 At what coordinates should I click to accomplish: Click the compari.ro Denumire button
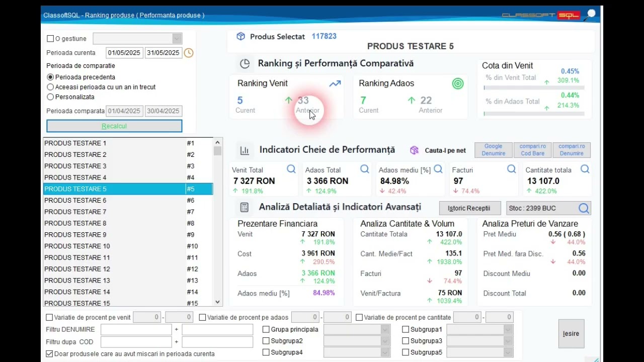click(572, 150)
